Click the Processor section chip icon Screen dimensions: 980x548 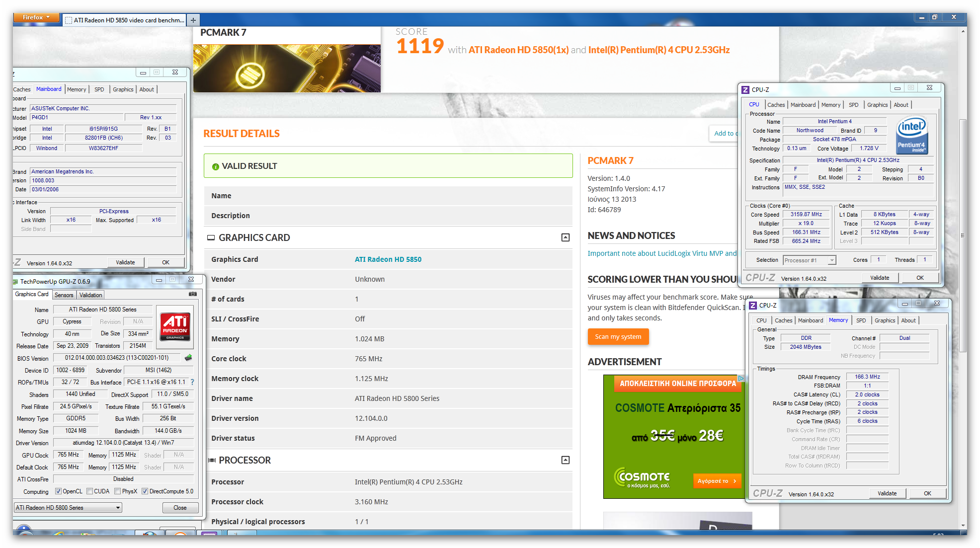212,461
